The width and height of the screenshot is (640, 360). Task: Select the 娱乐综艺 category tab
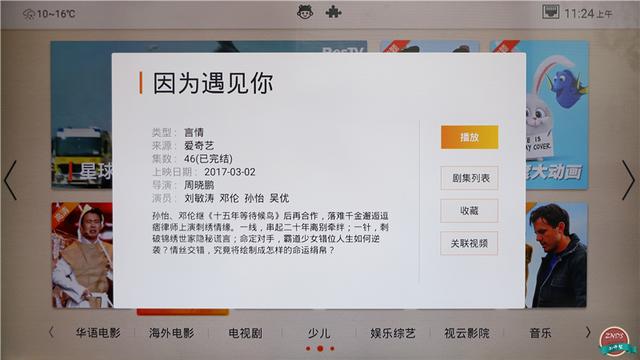[x=393, y=333]
